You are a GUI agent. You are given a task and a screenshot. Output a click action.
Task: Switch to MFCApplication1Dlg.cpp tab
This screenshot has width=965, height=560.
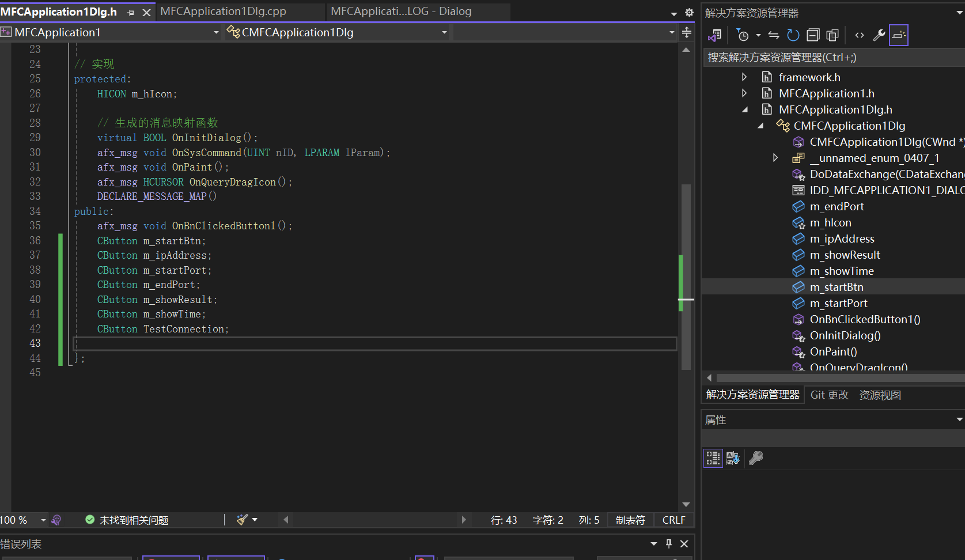pyautogui.click(x=223, y=12)
